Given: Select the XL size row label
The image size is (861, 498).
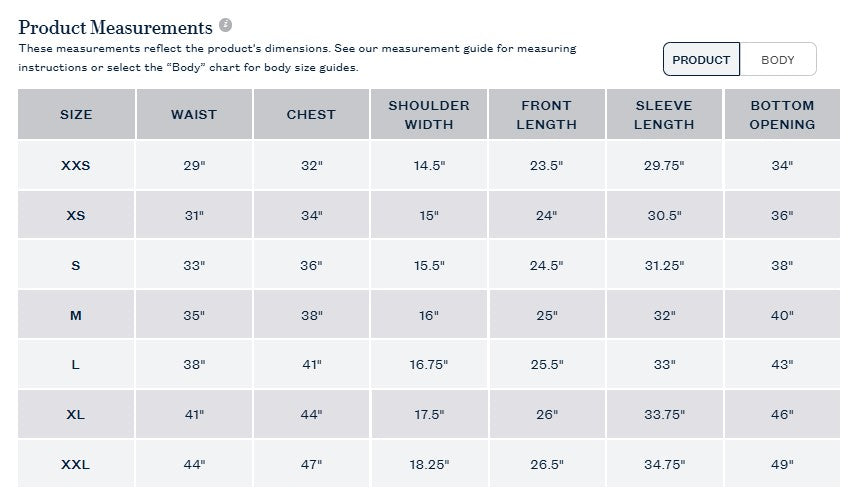Looking at the screenshot, I should tap(76, 414).
